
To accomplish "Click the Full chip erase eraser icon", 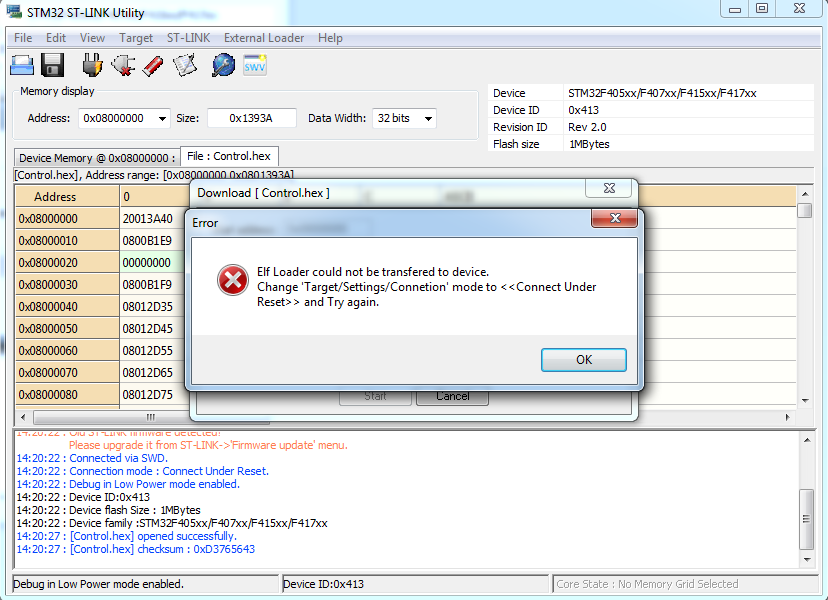I will (153, 66).
